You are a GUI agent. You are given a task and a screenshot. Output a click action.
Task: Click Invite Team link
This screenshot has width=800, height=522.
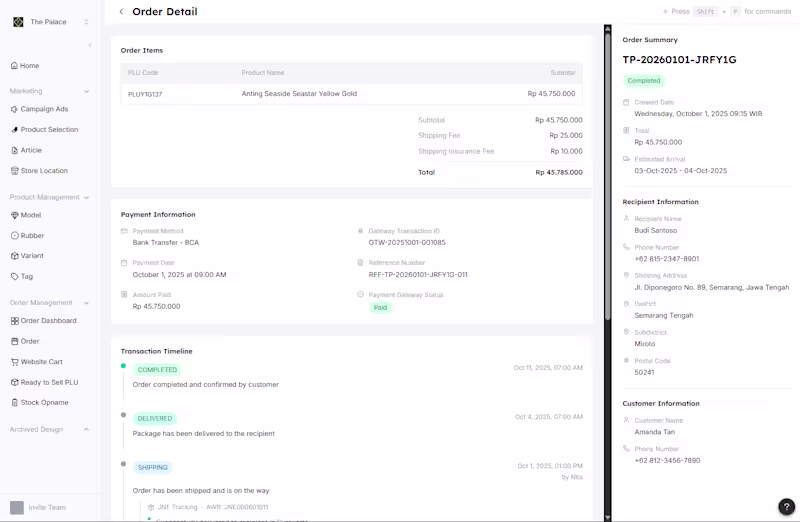[47, 507]
